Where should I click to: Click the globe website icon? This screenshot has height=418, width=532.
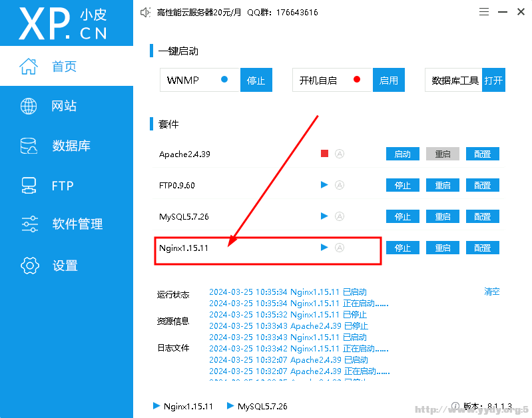click(29, 106)
